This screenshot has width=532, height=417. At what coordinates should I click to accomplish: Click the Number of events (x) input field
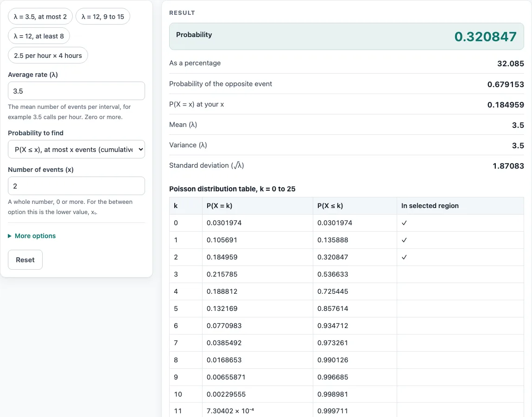76,186
